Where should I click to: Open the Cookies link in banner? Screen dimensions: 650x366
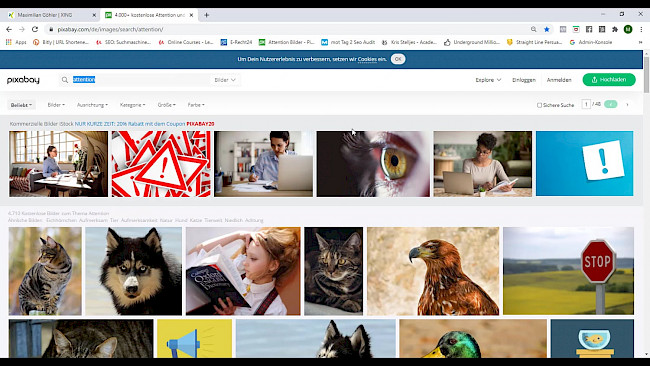[367, 59]
